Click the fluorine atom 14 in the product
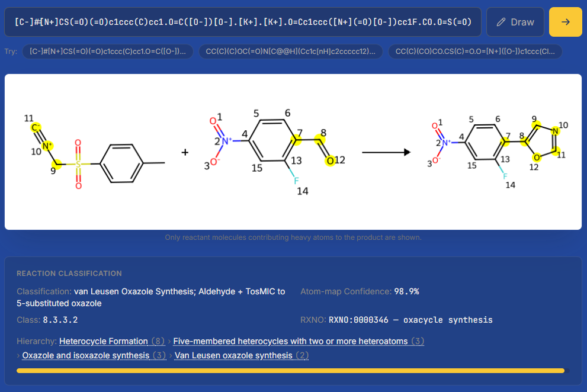587x392 pixels. (505, 176)
